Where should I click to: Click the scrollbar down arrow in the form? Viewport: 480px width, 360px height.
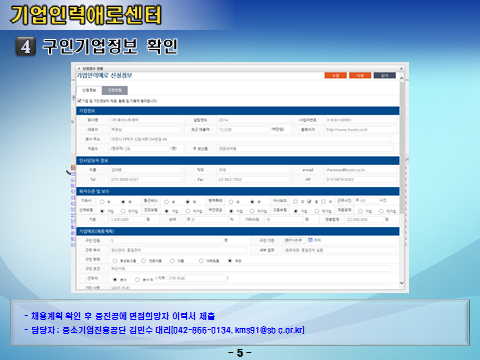pos(402,283)
